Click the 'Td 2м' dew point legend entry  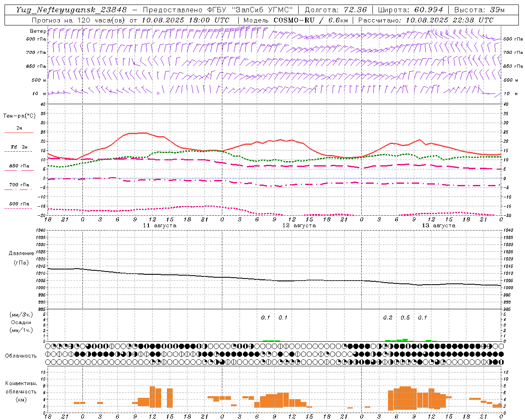click(x=19, y=147)
